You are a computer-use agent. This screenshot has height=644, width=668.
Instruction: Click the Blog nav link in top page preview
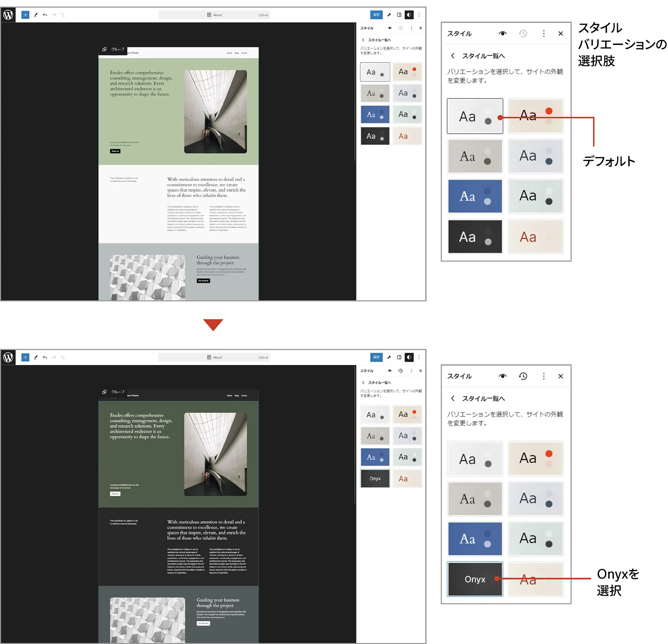(236, 53)
